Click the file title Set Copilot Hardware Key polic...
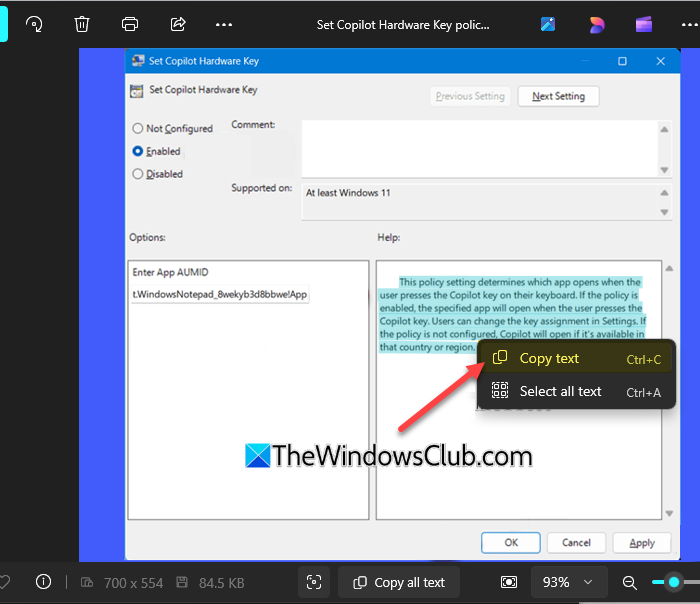This screenshot has width=700, height=604. click(x=403, y=25)
